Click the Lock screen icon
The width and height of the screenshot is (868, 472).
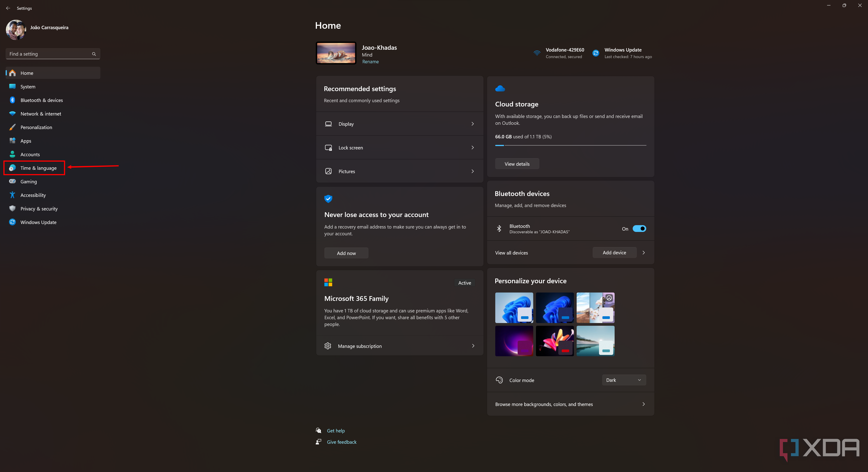click(x=328, y=148)
